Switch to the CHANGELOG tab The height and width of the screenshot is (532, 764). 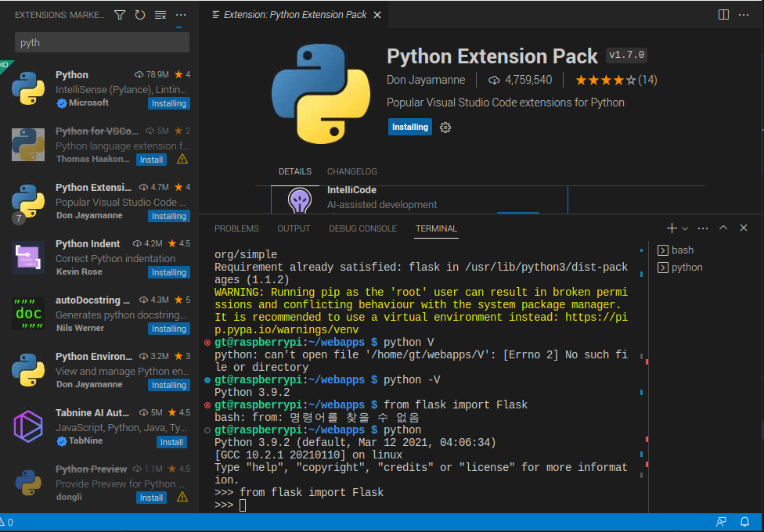(x=351, y=171)
